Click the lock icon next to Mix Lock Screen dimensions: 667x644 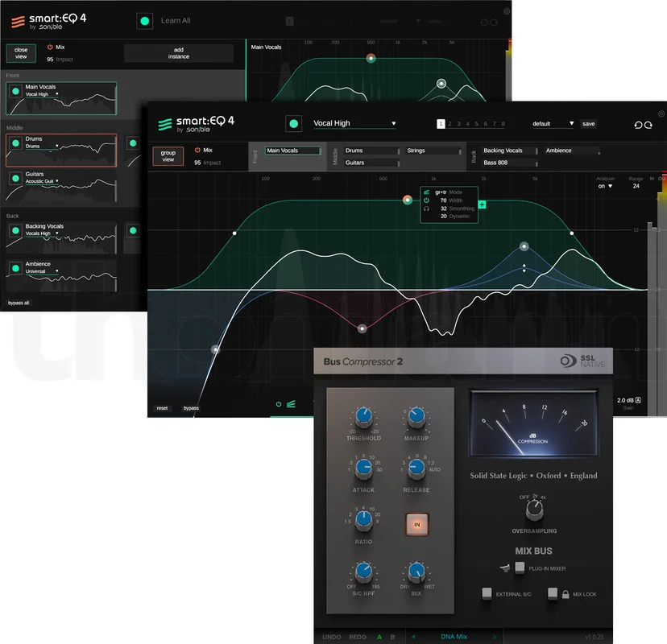pos(565,594)
